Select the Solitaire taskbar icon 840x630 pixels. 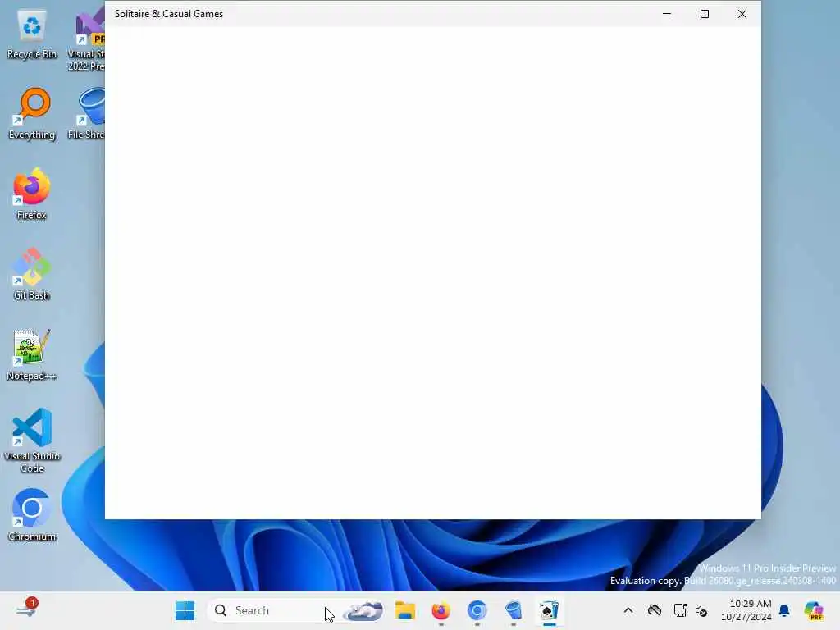point(549,610)
